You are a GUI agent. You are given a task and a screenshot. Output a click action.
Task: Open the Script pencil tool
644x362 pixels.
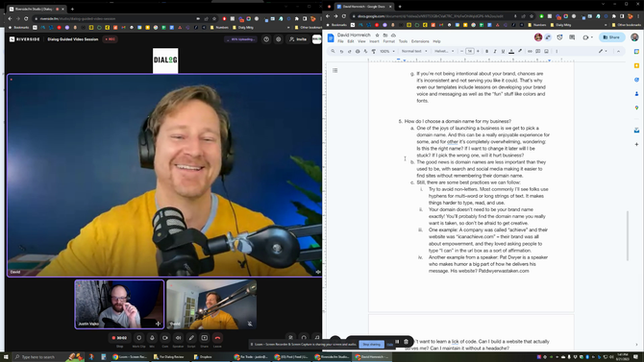pyautogui.click(x=191, y=338)
